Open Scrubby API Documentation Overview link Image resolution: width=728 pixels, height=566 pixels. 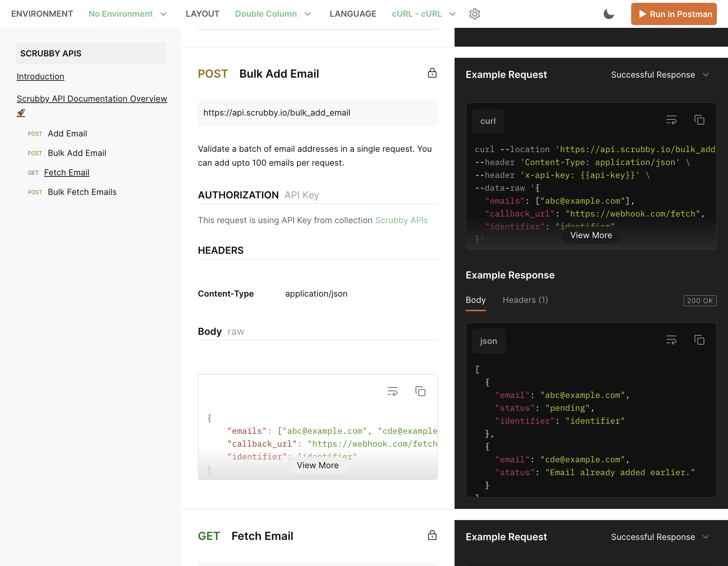pos(92,99)
